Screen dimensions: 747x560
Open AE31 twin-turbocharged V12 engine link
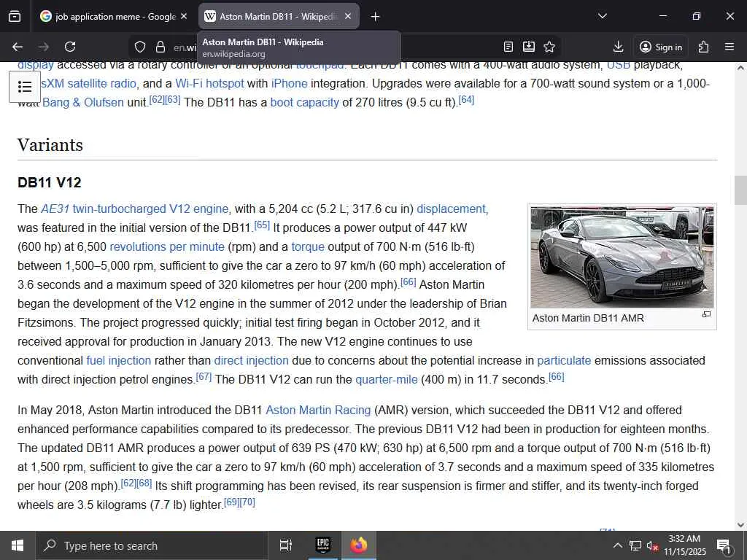[x=135, y=209]
